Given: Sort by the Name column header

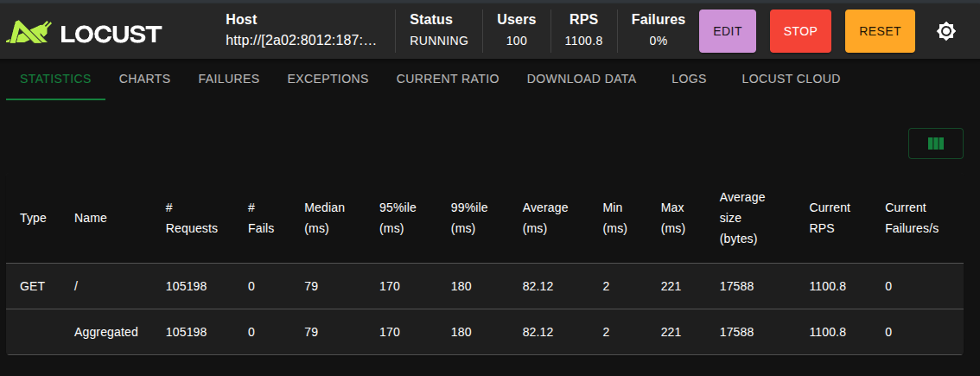Looking at the screenshot, I should [x=91, y=219].
